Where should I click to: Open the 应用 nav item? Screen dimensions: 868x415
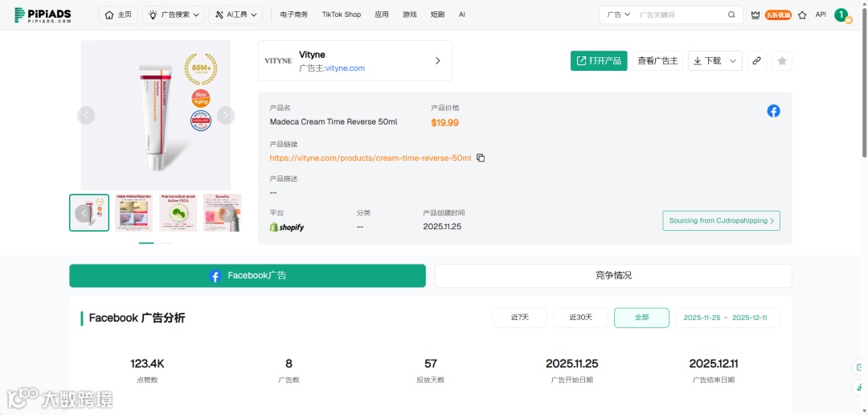coord(382,15)
